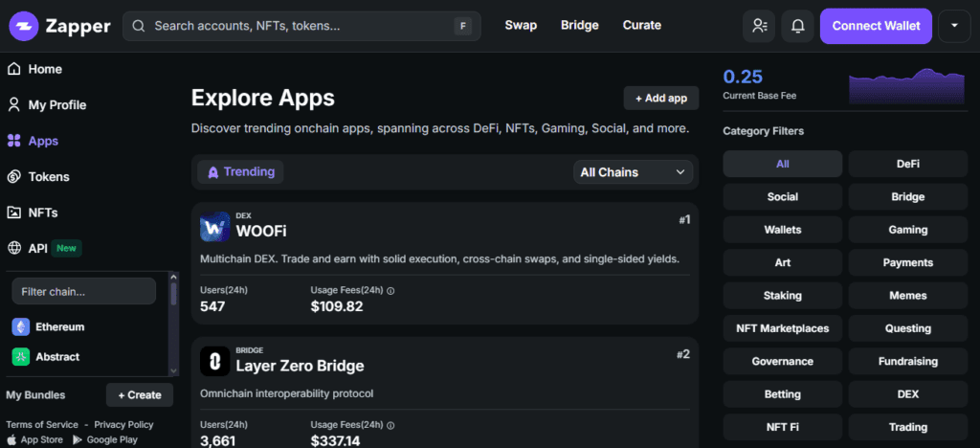Click the Add app button
This screenshot has height=448, width=980.
point(660,98)
